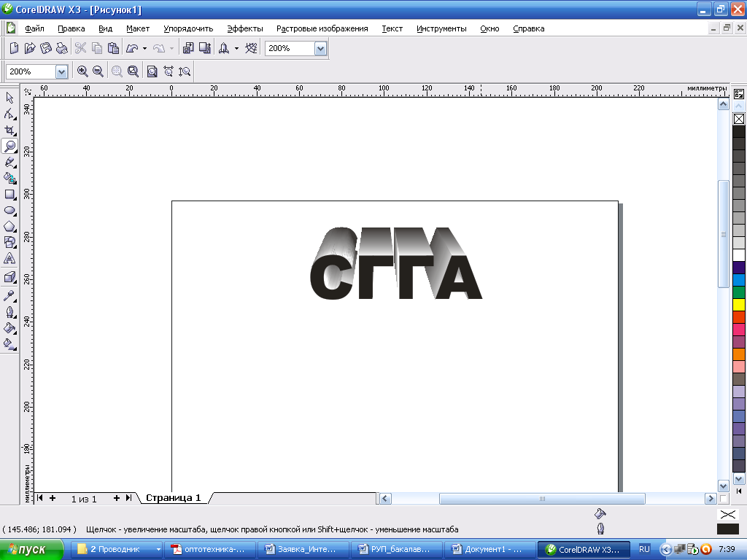Select the Zoom tool in the toolbox
The height and width of the screenshot is (560, 747).
9,146
